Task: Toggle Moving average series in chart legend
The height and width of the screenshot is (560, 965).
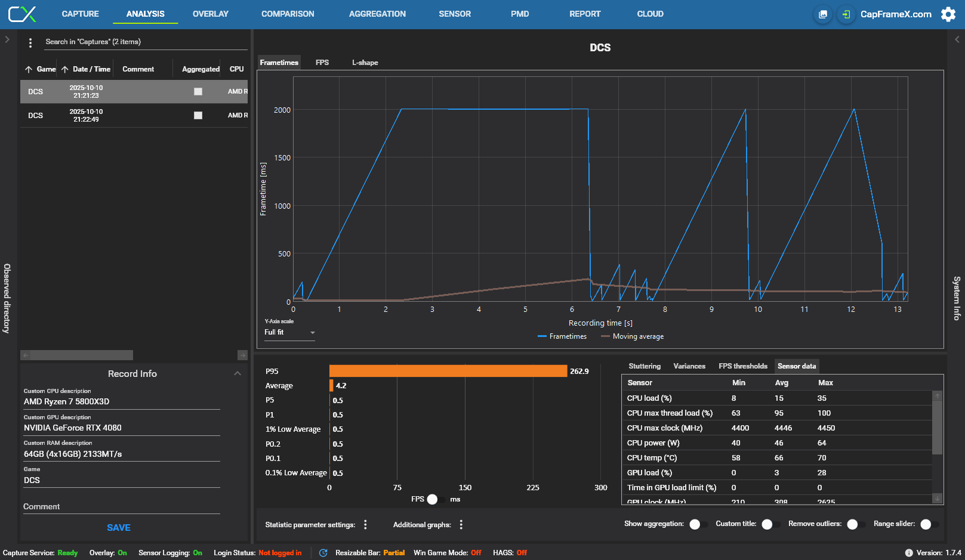Action: point(632,336)
